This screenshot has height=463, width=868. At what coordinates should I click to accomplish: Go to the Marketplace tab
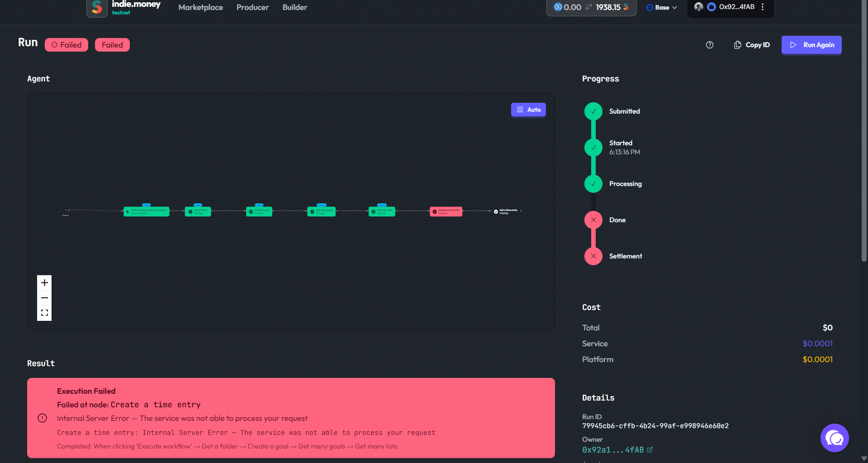coord(200,7)
